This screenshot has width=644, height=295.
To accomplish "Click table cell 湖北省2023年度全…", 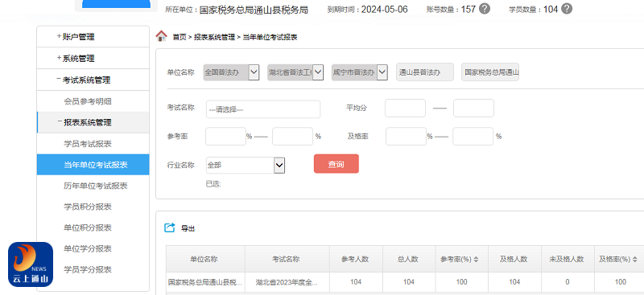I will 287,282.
